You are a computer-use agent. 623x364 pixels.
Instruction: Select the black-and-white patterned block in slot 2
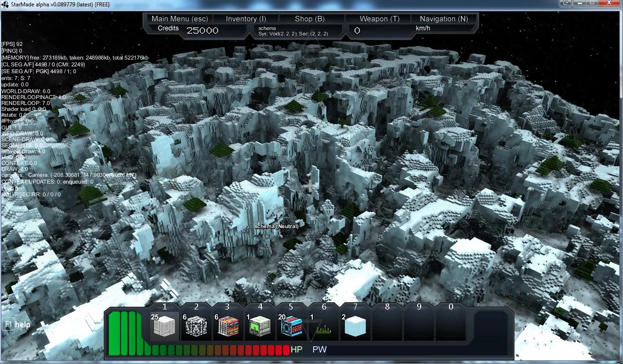click(197, 326)
